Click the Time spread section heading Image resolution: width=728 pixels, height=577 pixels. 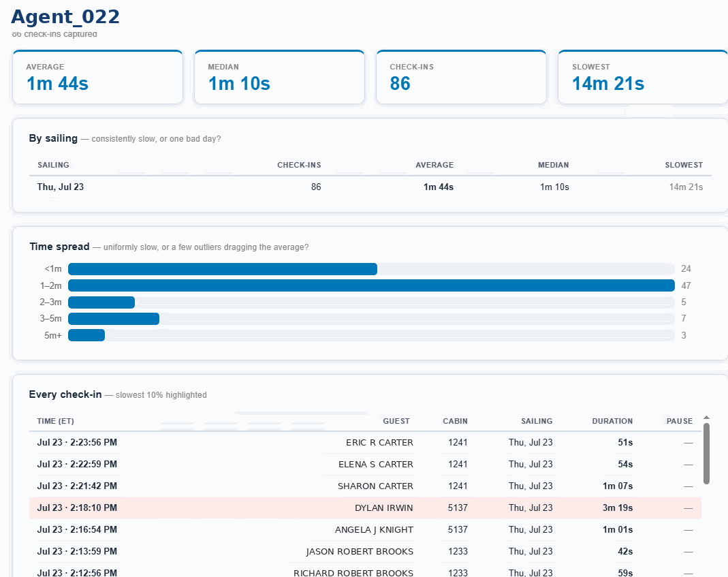59,247
